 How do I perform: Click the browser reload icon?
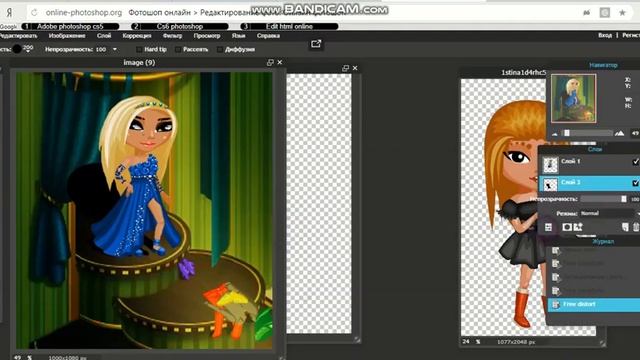pos(34,13)
